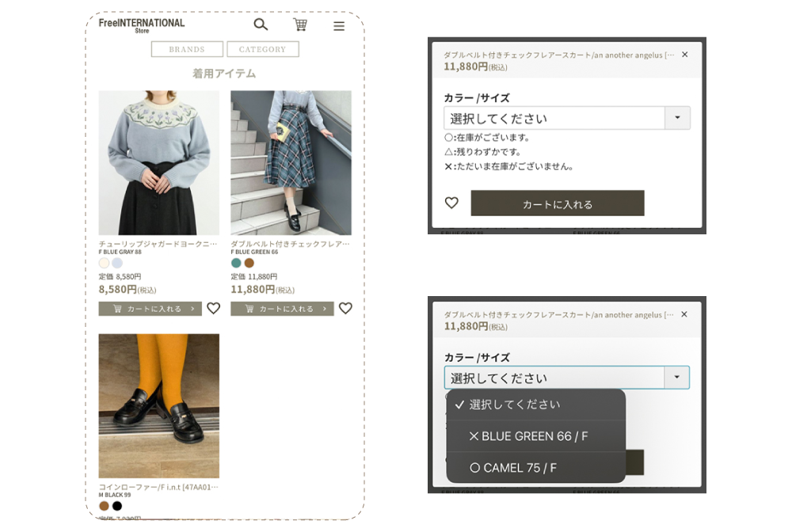Open the shopping cart from the header
792x532 pixels.
pyautogui.click(x=300, y=25)
